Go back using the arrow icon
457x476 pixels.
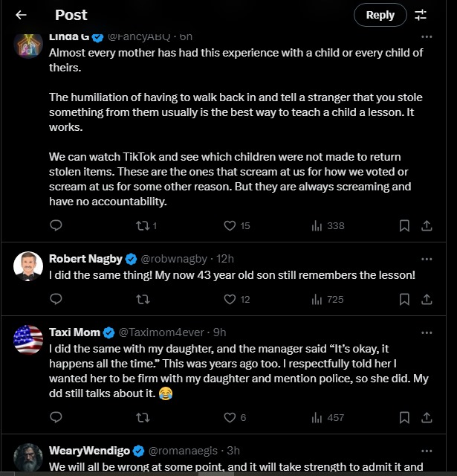(x=21, y=15)
